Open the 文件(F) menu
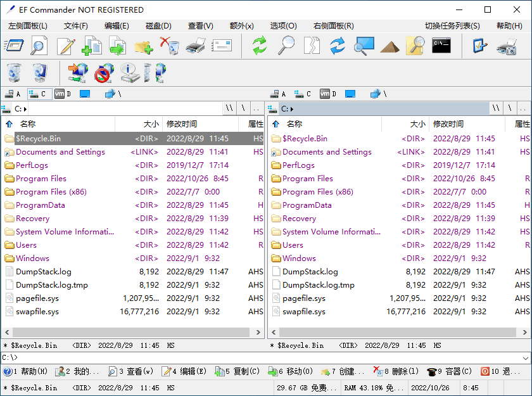Image resolution: width=532 pixels, height=396 pixels. coord(75,26)
